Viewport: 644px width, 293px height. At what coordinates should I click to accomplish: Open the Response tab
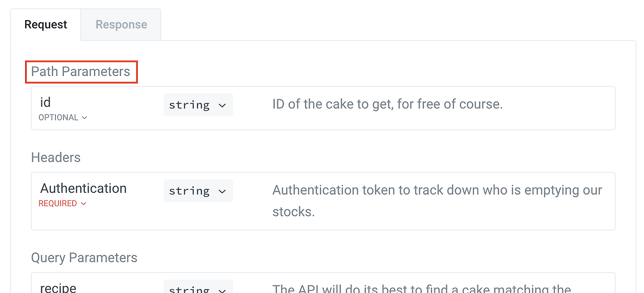[x=121, y=25]
